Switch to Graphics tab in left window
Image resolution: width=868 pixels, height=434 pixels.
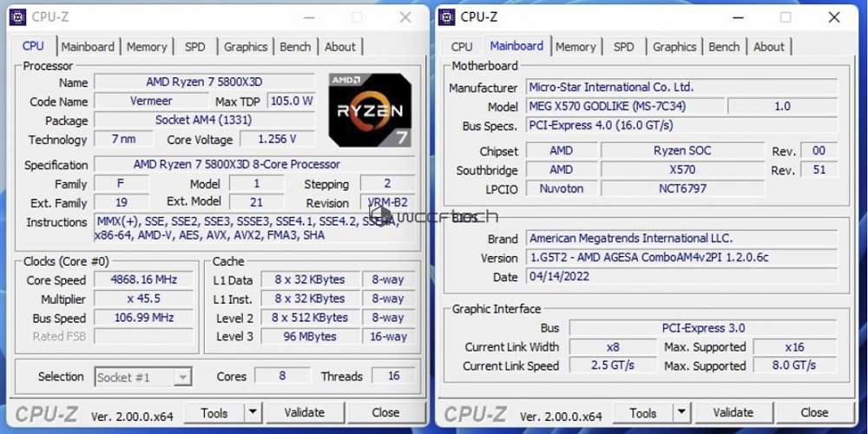click(246, 47)
